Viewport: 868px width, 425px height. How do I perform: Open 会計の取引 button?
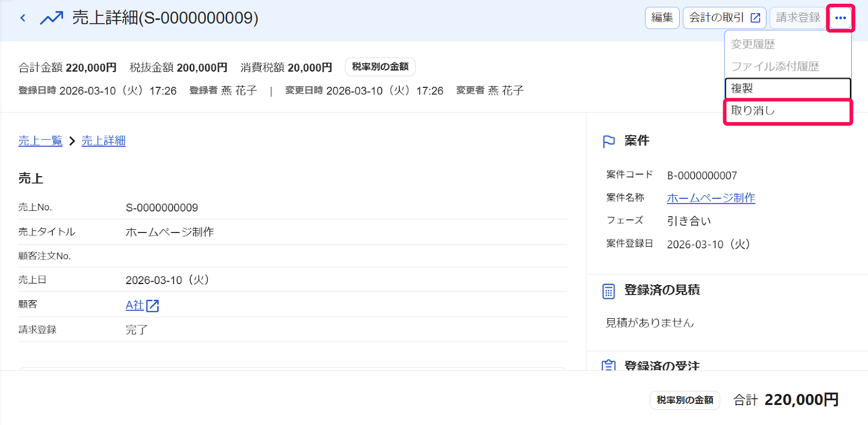pyautogui.click(x=724, y=18)
